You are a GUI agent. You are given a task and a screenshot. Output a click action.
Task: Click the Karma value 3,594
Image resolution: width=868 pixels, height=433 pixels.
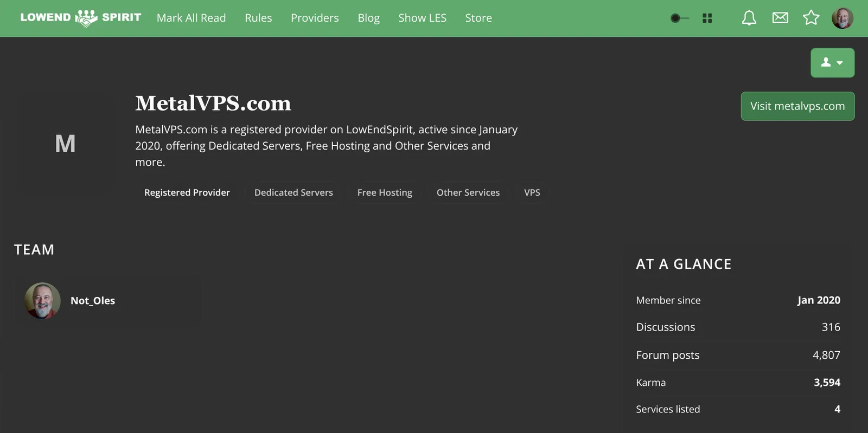pyautogui.click(x=827, y=383)
